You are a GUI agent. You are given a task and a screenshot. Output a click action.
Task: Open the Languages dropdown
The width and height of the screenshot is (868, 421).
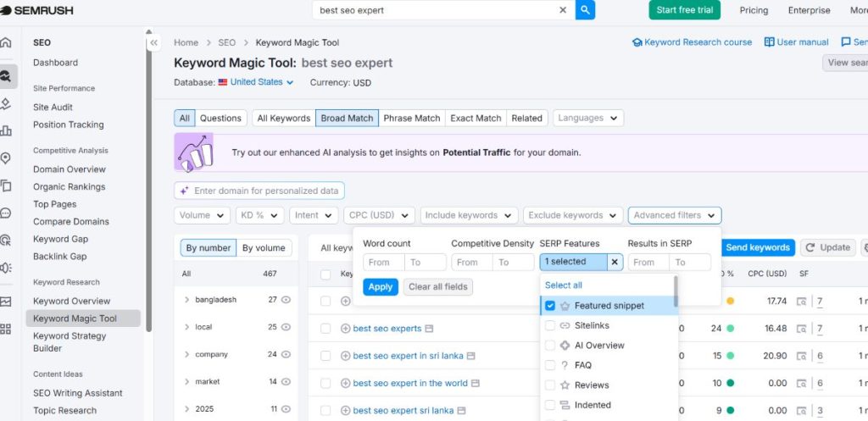(x=588, y=118)
